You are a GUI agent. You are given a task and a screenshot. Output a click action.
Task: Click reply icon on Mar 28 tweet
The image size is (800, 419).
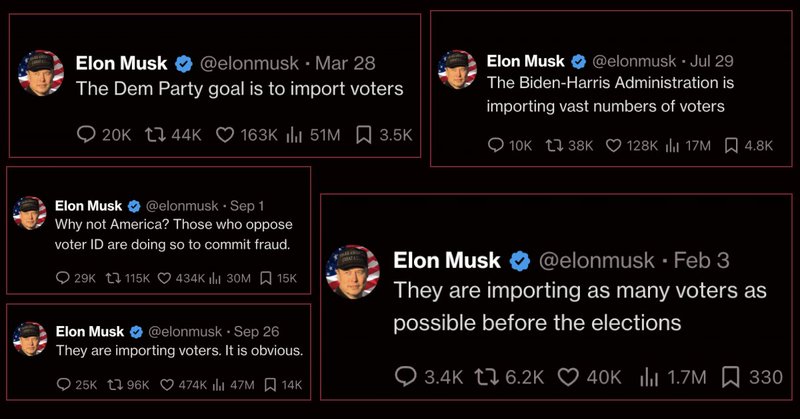(87, 135)
